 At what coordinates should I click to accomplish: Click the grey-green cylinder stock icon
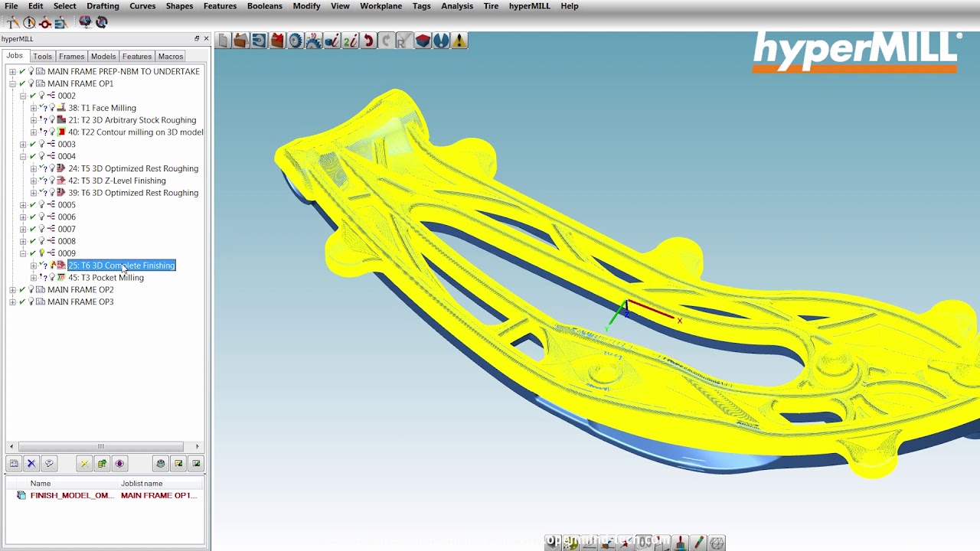[160, 464]
